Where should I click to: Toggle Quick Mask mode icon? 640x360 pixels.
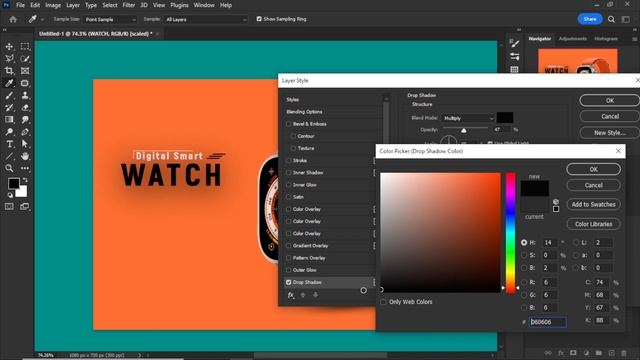click(9, 207)
